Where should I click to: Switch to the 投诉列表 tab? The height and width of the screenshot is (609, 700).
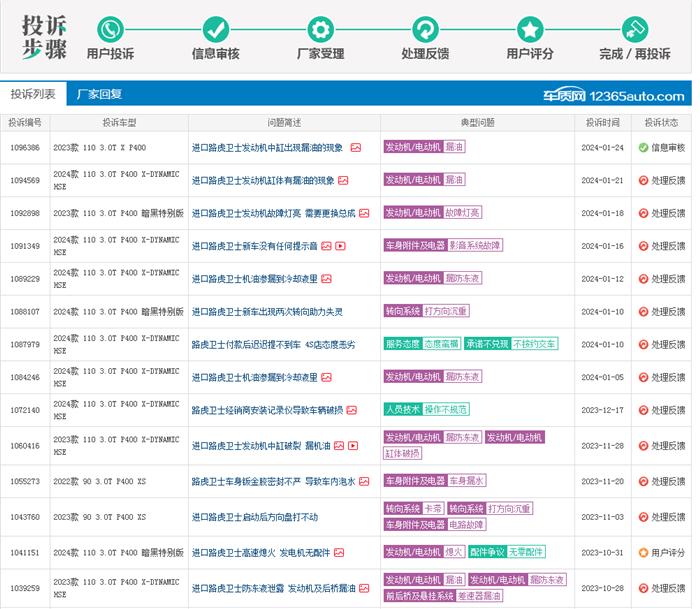33,94
